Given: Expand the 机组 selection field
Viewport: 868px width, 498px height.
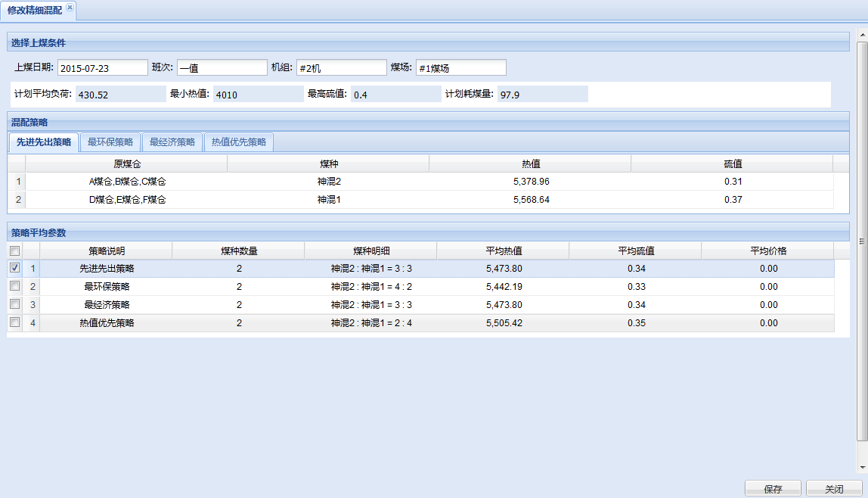Looking at the screenshot, I should coord(341,68).
